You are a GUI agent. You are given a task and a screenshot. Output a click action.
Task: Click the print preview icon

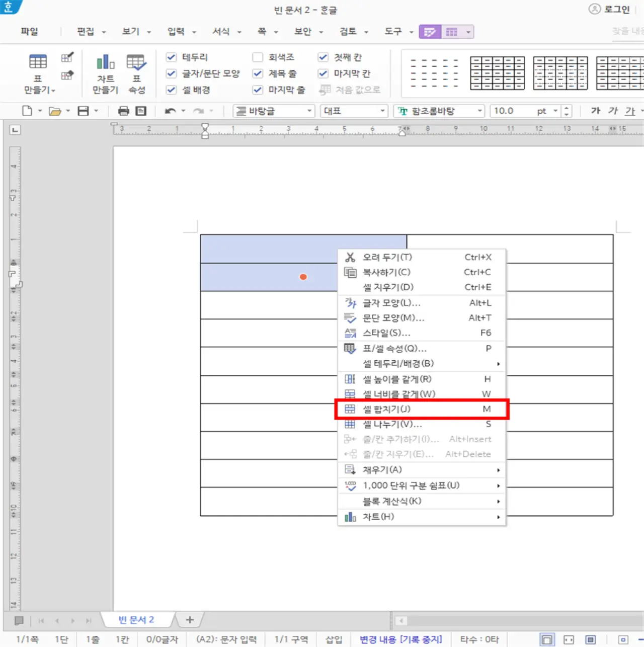coord(141,111)
